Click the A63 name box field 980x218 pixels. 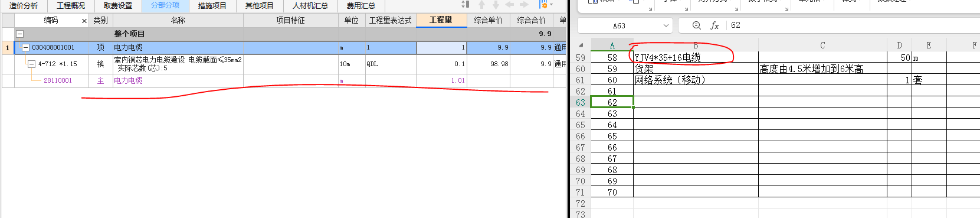(x=619, y=25)
